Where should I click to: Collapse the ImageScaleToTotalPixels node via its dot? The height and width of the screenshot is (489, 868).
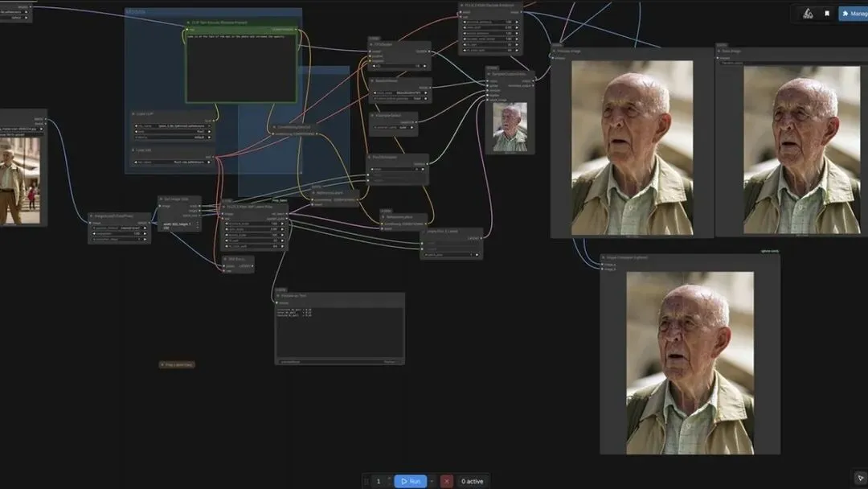click(x=92, y=216)
